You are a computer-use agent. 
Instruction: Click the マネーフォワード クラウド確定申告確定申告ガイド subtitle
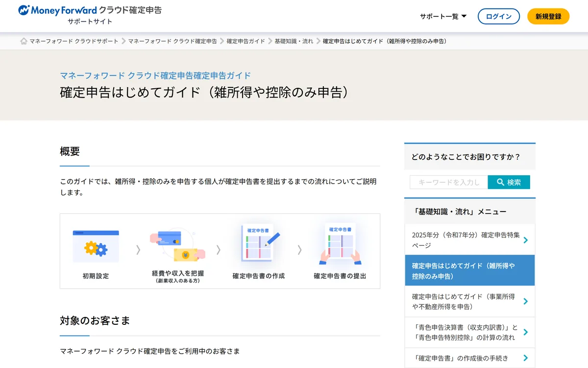pos(155,76)
